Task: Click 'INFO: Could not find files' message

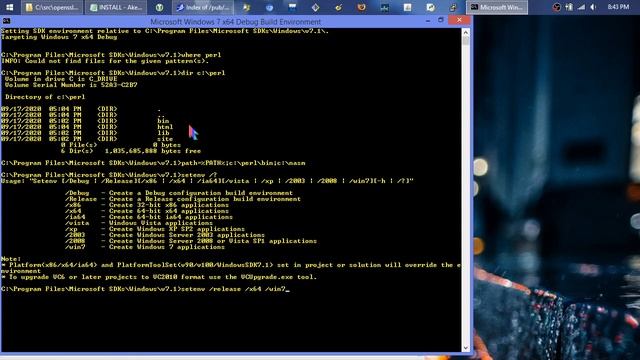Action: (105, 61)
